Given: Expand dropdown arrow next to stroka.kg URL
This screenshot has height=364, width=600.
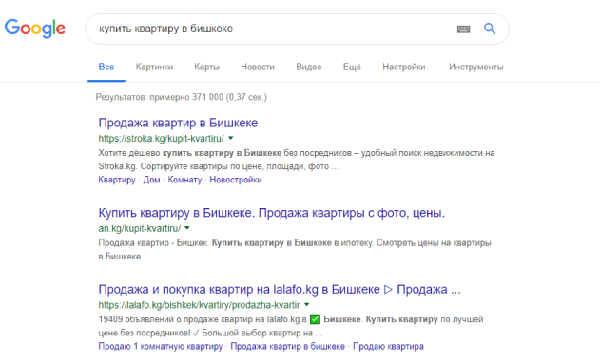Looking at the screenshot, I should click(231, 138).
